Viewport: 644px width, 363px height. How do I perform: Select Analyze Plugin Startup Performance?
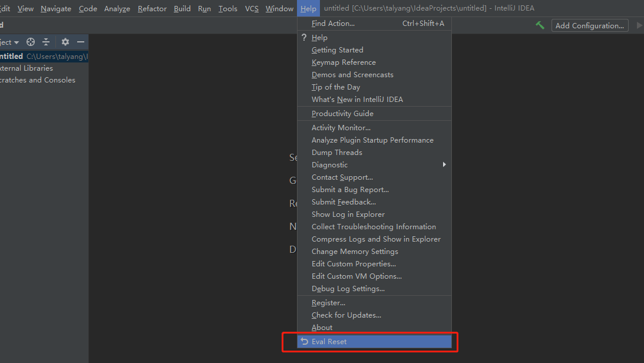click(x=374, y=140)
